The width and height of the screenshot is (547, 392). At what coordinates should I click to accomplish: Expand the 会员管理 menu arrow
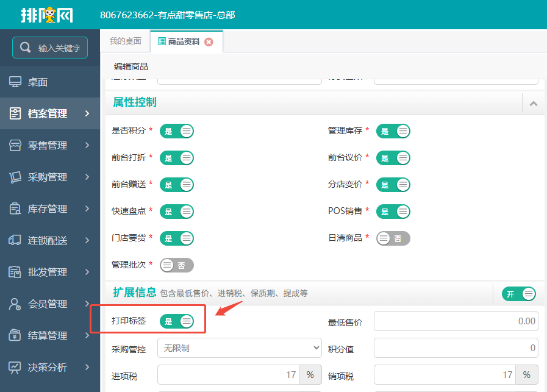click(x=87, y=304)
